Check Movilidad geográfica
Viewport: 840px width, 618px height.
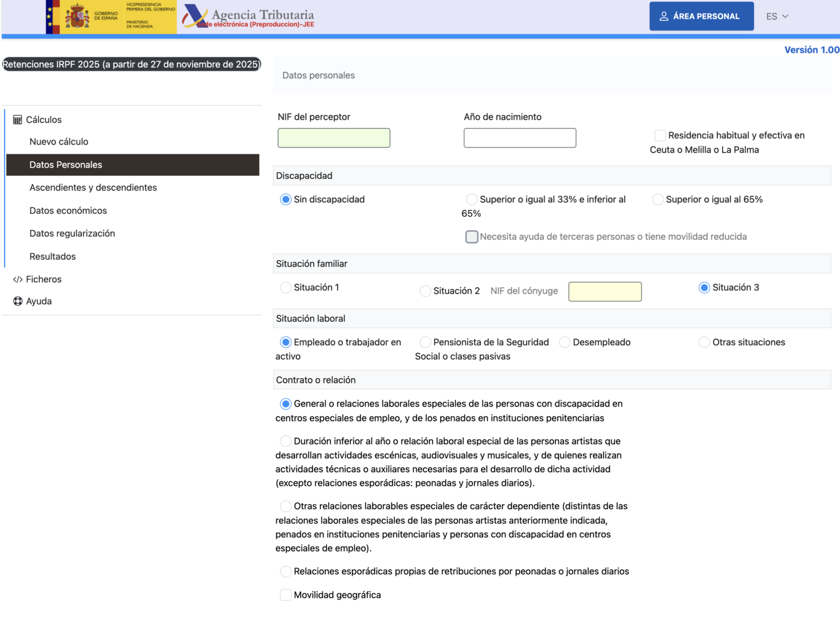(285, 595)
